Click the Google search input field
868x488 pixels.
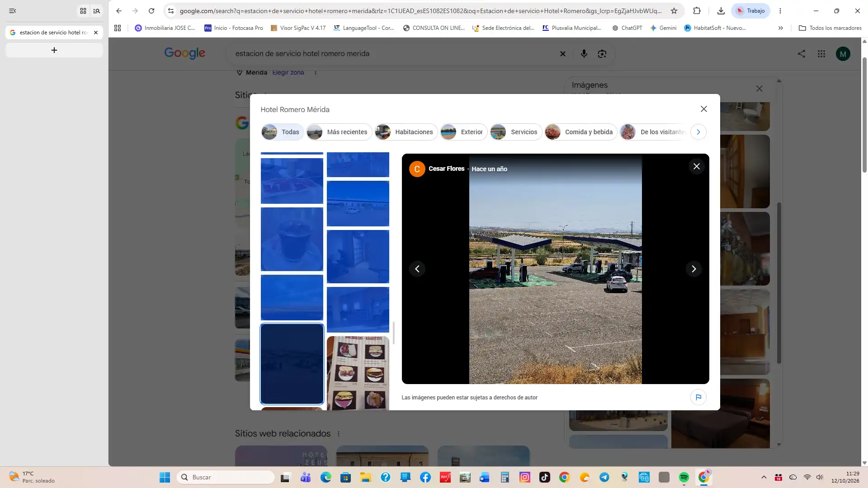click(393, 54)
